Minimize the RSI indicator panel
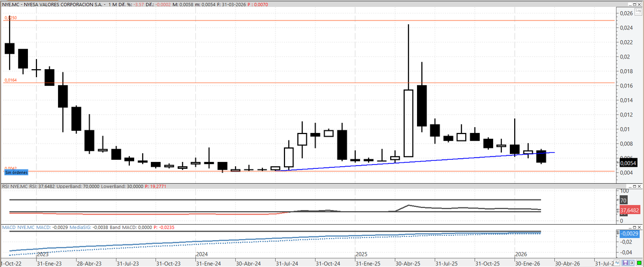 [x=630, y=186]
